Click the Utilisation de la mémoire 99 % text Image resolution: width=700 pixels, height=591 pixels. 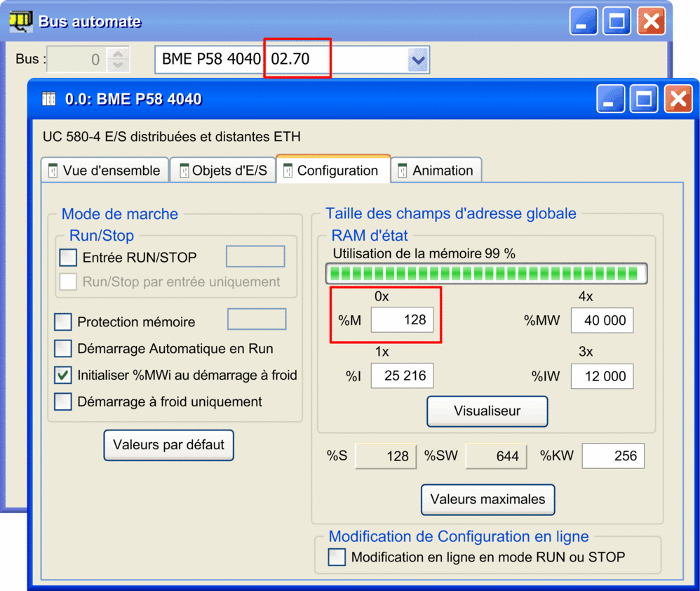(424, 253)
